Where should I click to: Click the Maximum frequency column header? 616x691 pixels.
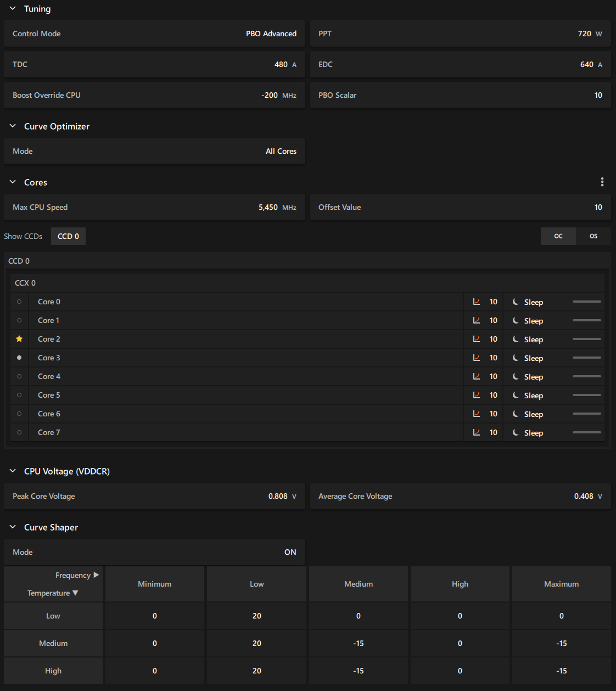[x=562, y=584]
